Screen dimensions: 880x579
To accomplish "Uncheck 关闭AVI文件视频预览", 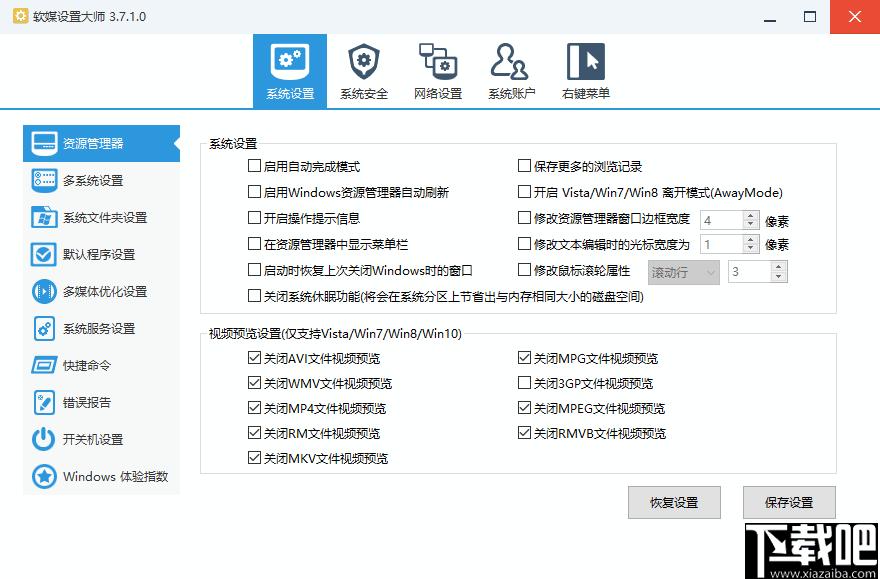I will pos(254,357).
